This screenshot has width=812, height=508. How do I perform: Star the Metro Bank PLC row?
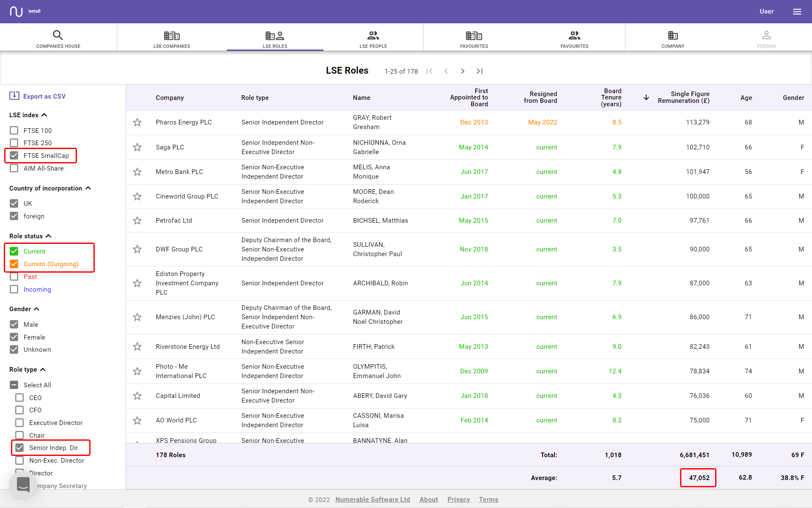coord(137,172)
